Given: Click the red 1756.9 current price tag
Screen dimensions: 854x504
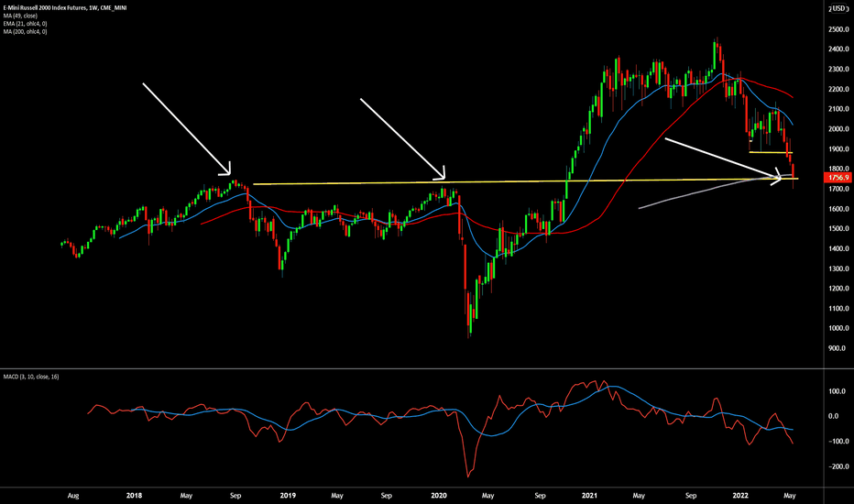Looking at the screenshot, I should pos(837,178).
